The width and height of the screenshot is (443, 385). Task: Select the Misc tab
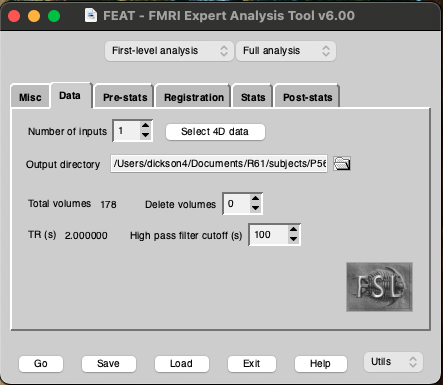click(30, 97)
